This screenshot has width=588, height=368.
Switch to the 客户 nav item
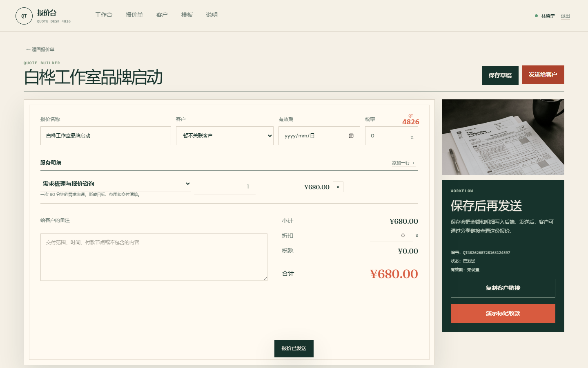[x=162, y=15]
